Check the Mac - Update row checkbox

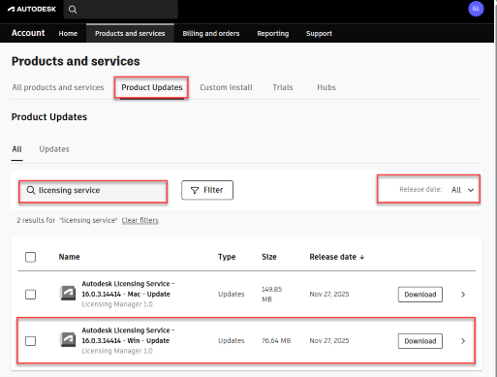click(30, 294)
